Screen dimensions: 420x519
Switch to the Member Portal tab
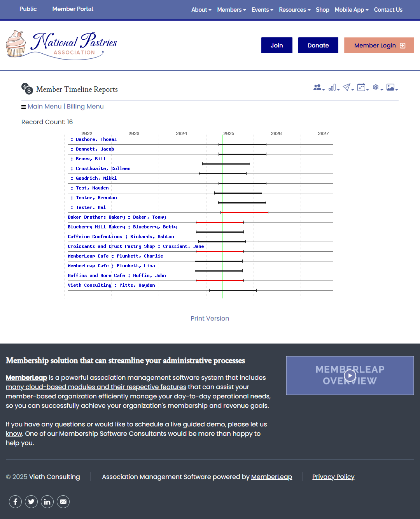pos(73,9)
